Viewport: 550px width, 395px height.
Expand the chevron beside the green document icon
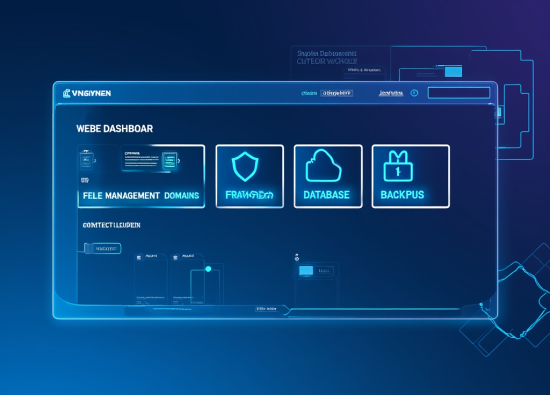point(179,161)
